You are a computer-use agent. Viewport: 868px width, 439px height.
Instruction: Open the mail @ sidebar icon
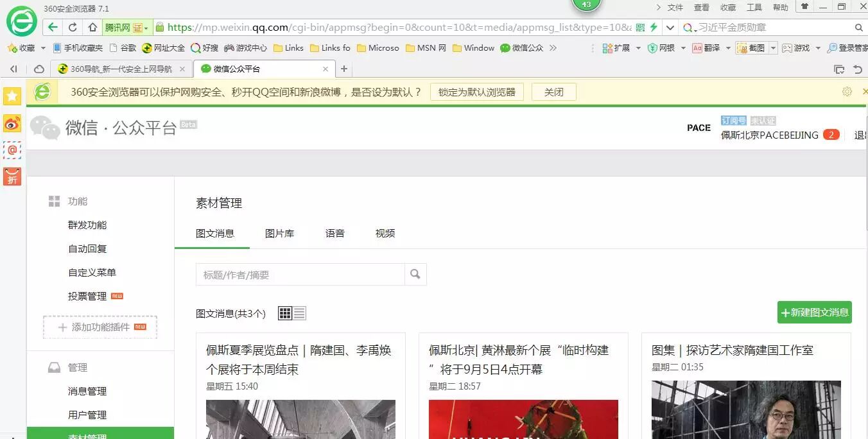12,150
